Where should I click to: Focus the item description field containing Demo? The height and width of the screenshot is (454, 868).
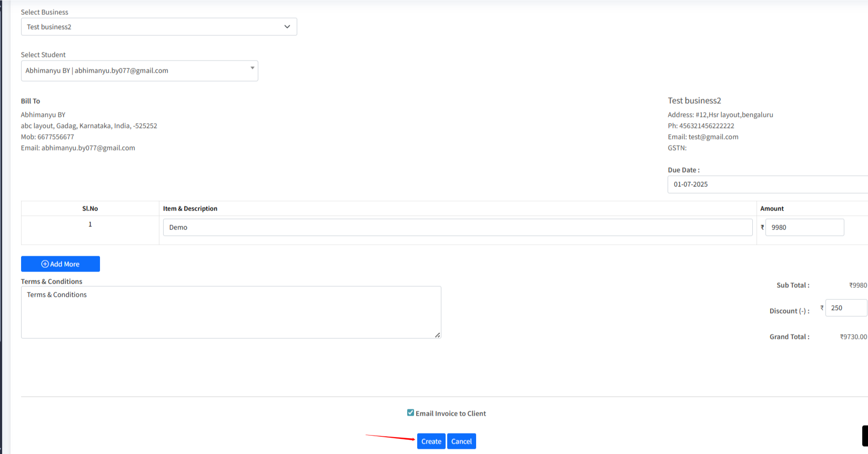(457, 227)
